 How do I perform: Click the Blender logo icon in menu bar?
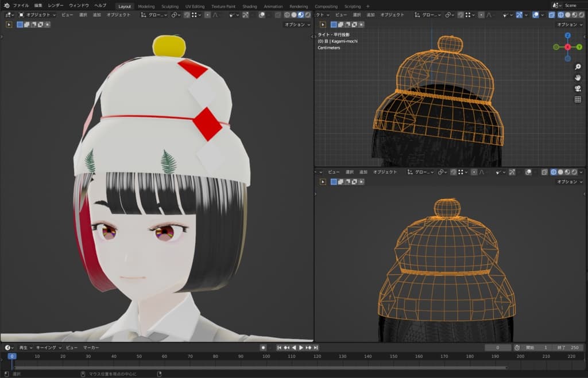pyautogui.click(x=6, y=5)
